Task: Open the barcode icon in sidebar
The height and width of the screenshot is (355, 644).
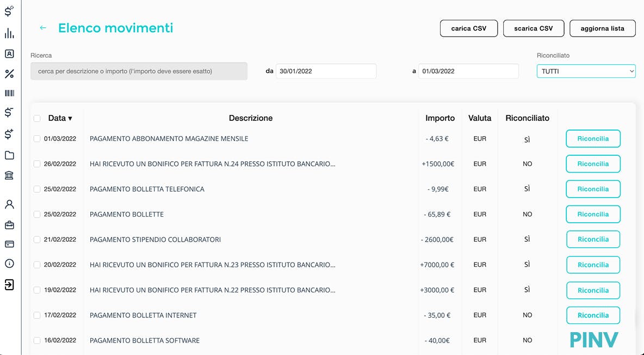Action: pyautogui.click(x=9, y=93)
